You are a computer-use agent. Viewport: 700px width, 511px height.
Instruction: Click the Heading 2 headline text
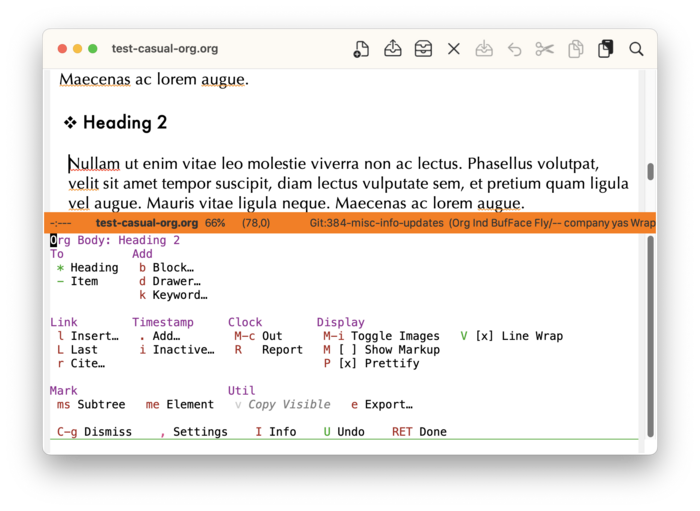[125, 122]
